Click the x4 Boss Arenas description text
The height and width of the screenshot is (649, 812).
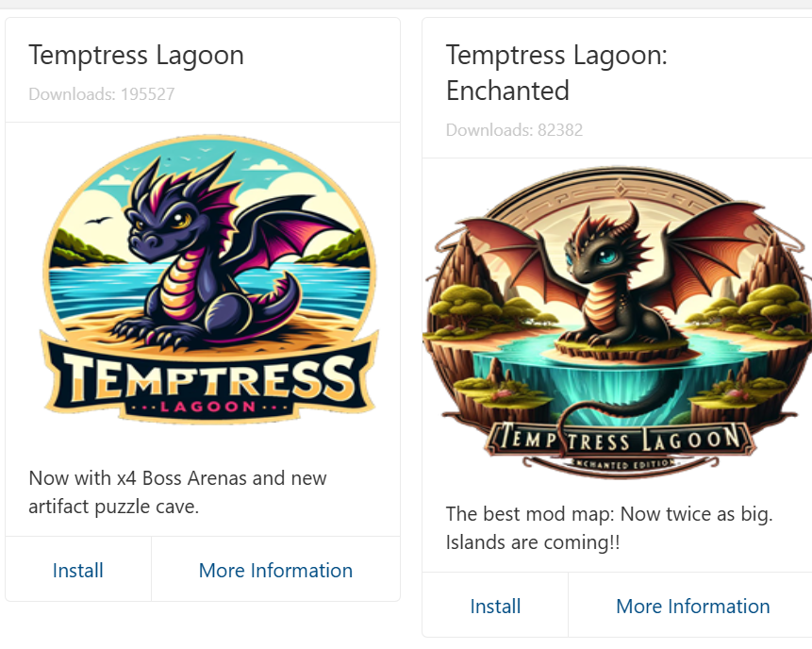(177, 492)
